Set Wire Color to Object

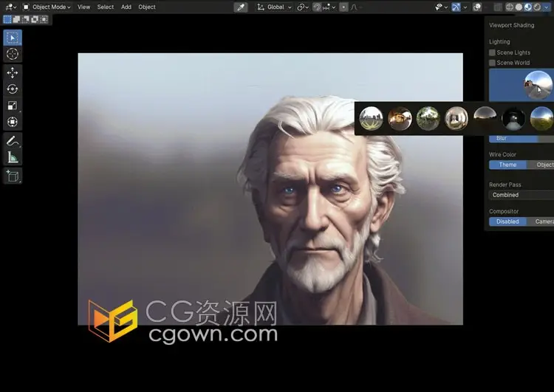click(541, 165)
